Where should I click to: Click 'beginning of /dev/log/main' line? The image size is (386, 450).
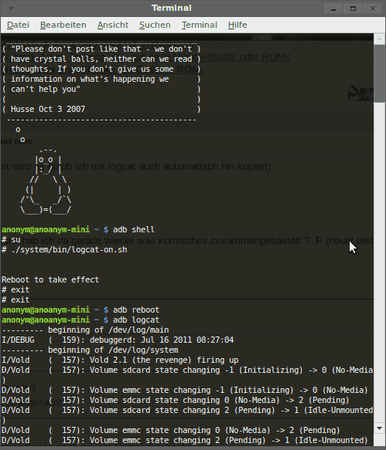coord(85,330)
